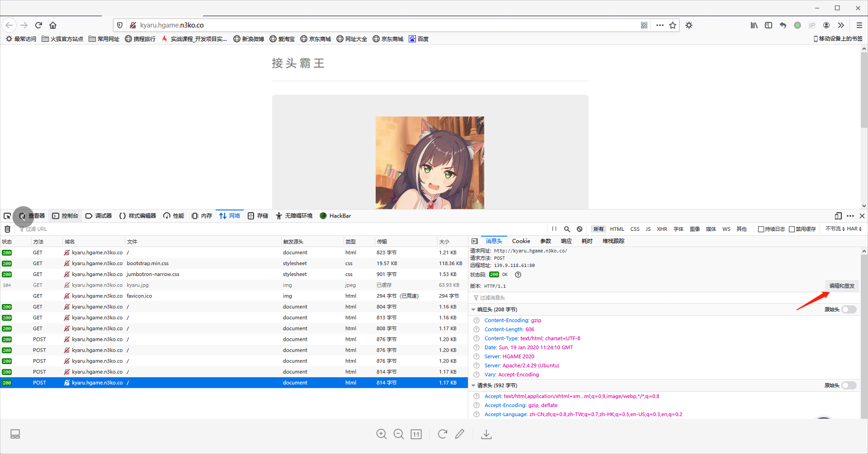Close the developer tools panel

[x=862, y=216]
